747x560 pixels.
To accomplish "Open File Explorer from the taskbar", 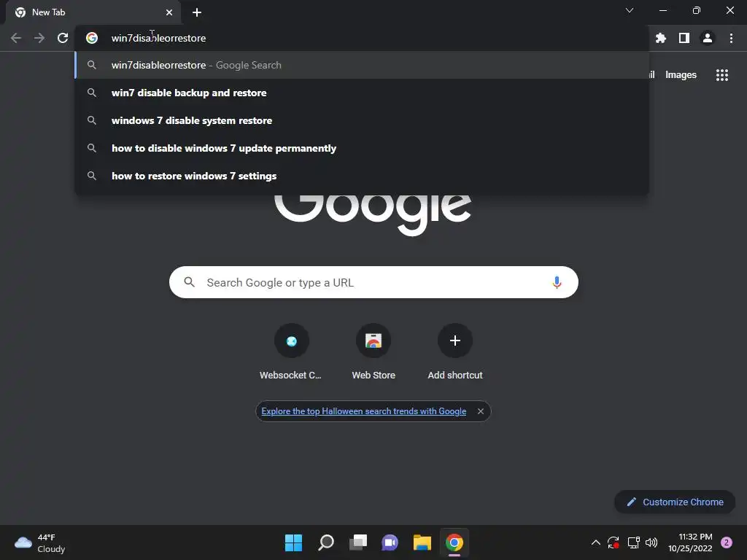I will click(x=422, y=542).
